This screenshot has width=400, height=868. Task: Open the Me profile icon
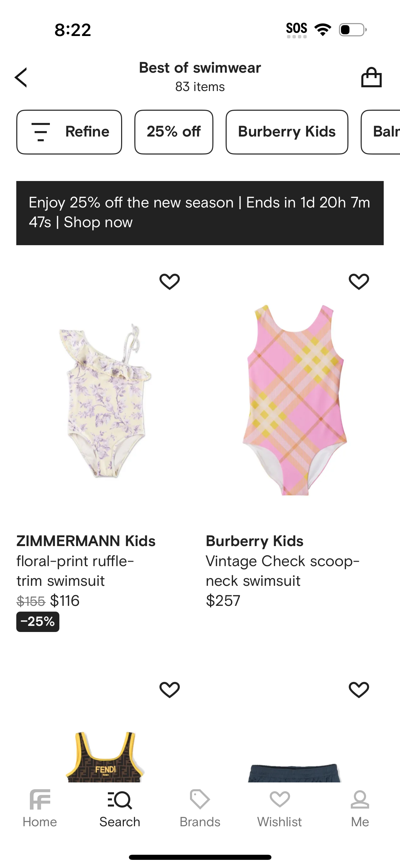click(360, 808)
